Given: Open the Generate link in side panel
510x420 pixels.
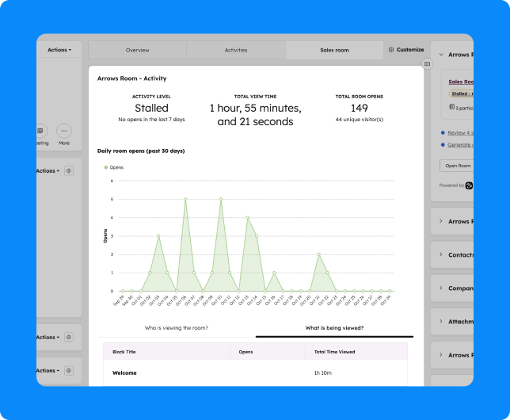Looking at the screenshot, I should tap(460, 145).
